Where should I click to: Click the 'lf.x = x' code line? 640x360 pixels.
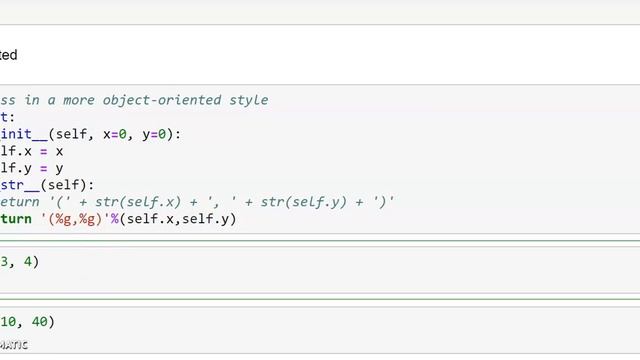coord(31,151)
